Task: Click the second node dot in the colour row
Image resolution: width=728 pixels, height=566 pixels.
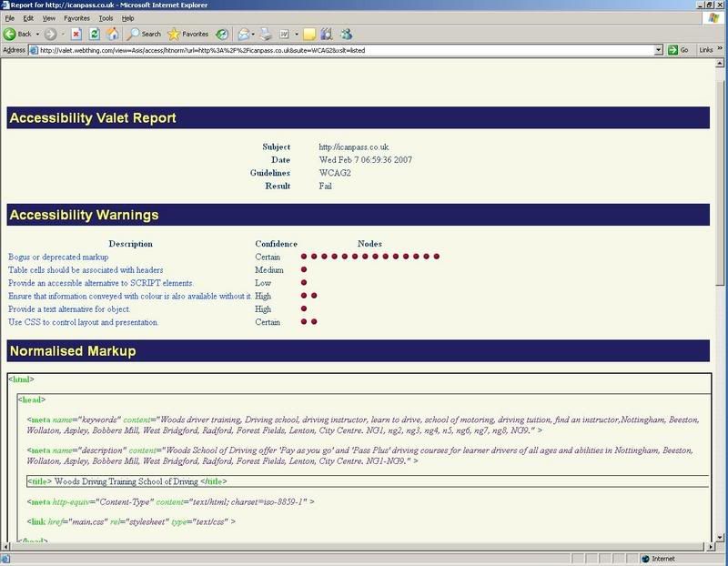Action: (314, 296)
